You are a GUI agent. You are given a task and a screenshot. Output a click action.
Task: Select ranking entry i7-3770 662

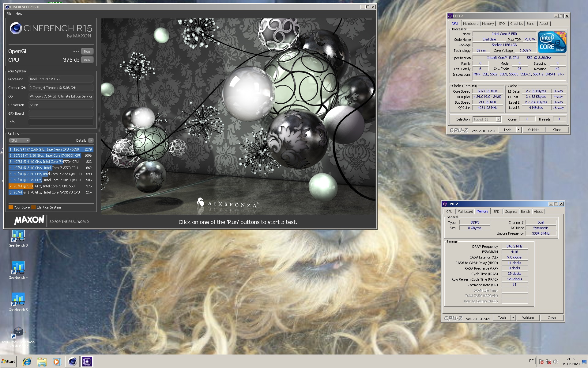tap(51, 168)
